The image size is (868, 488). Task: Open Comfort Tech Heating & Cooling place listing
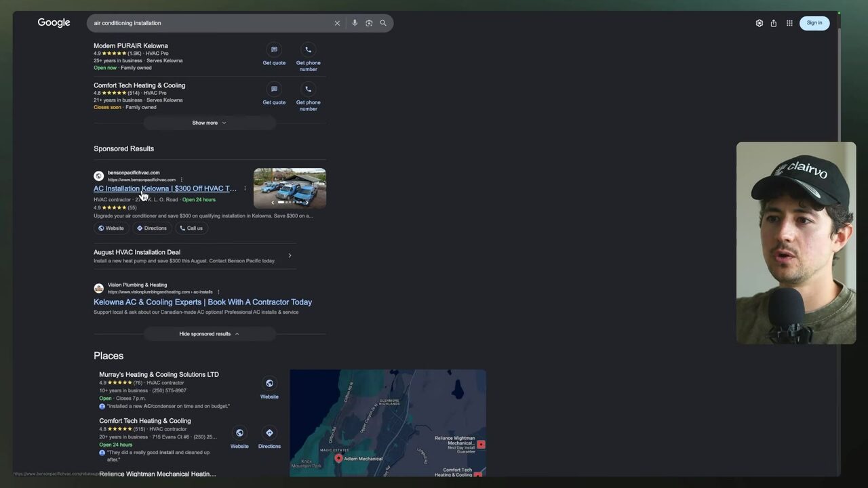click(145, 421)
